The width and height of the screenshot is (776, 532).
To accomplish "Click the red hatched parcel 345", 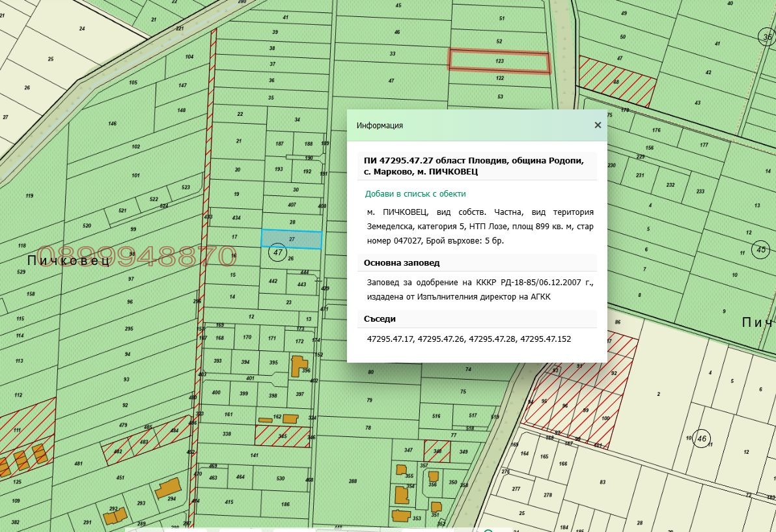I will click(x=282, y=436).
